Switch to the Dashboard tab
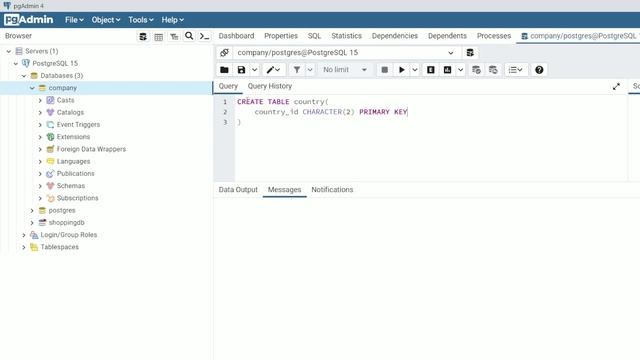 (236, 36)
